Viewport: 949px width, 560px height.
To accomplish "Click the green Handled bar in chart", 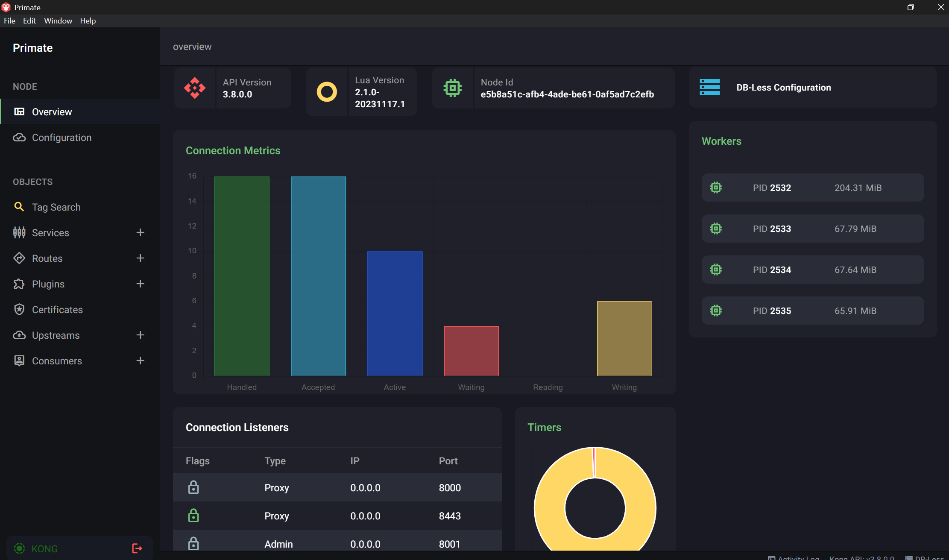I will pyautogui.click(x=242, y=276).
